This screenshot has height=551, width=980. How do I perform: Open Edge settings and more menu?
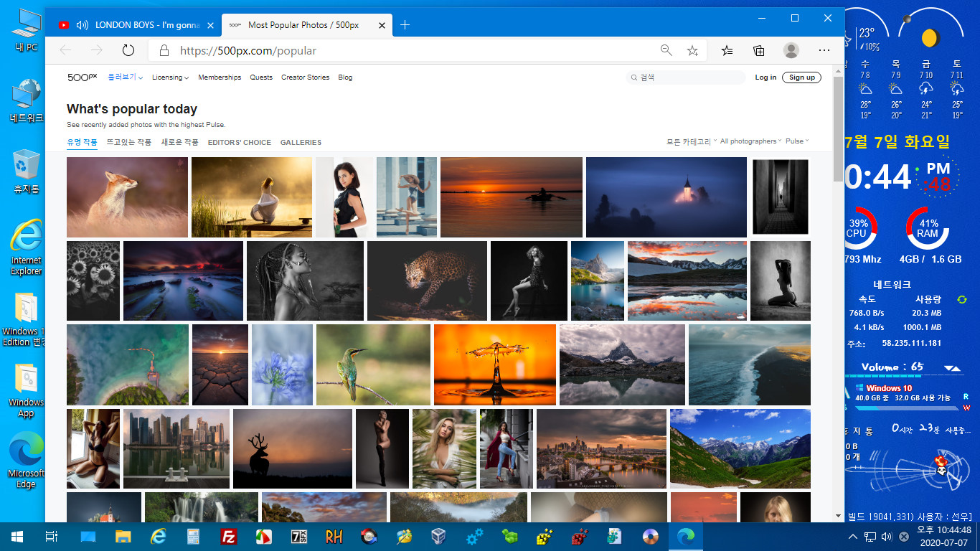(x=824, y=50)
